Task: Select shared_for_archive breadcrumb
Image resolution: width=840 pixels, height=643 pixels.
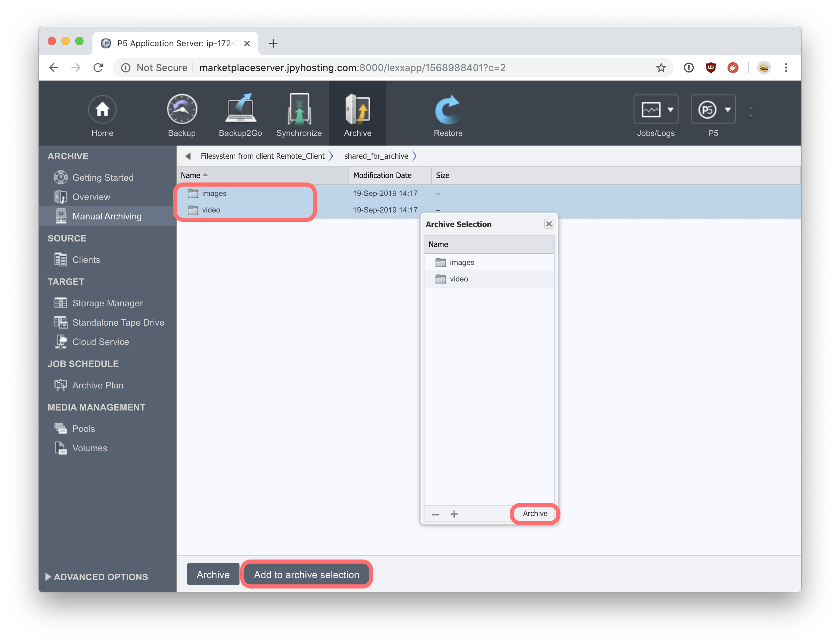Action: [376, 156]
